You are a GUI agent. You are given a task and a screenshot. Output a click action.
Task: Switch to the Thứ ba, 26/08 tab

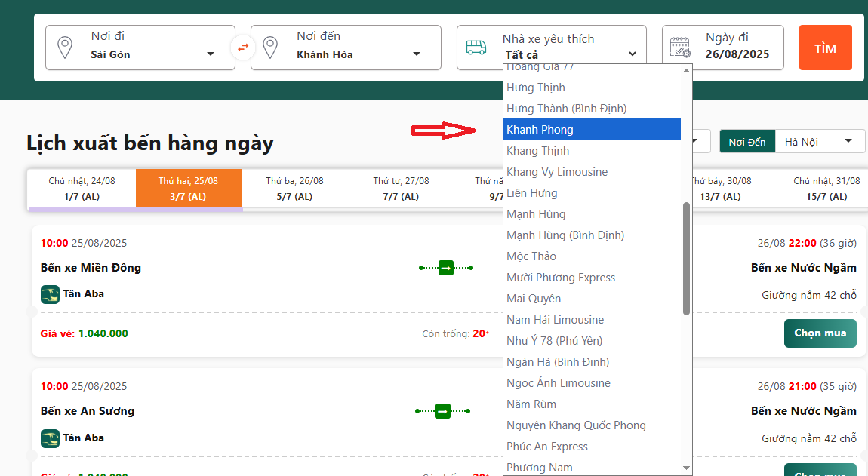[294, 189]
